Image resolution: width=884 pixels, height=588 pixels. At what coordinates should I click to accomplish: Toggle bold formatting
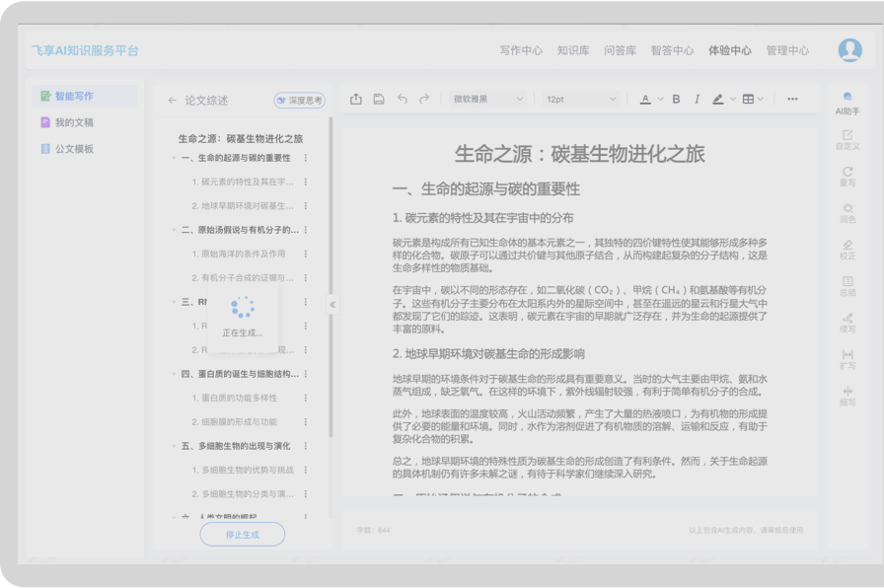[676, 100]
